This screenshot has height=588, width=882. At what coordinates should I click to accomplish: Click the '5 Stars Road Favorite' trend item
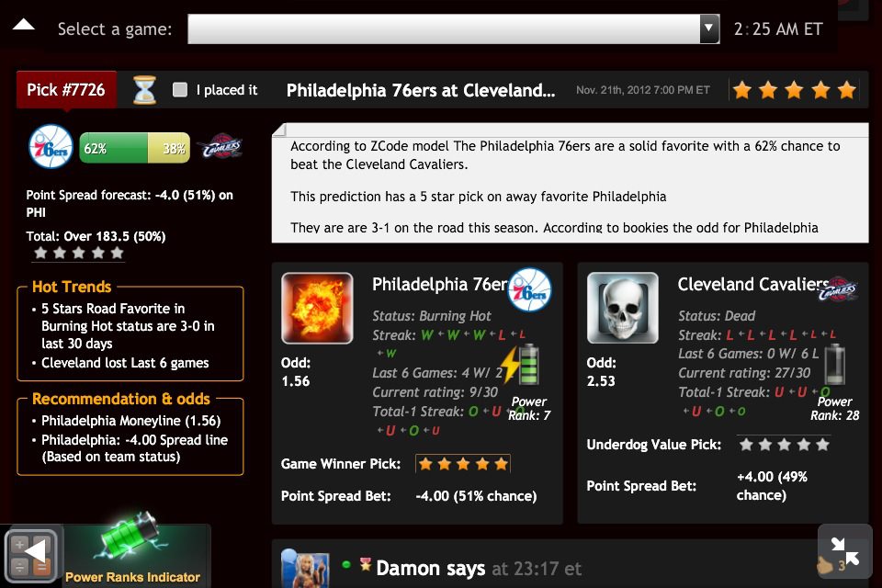(128, 326)
